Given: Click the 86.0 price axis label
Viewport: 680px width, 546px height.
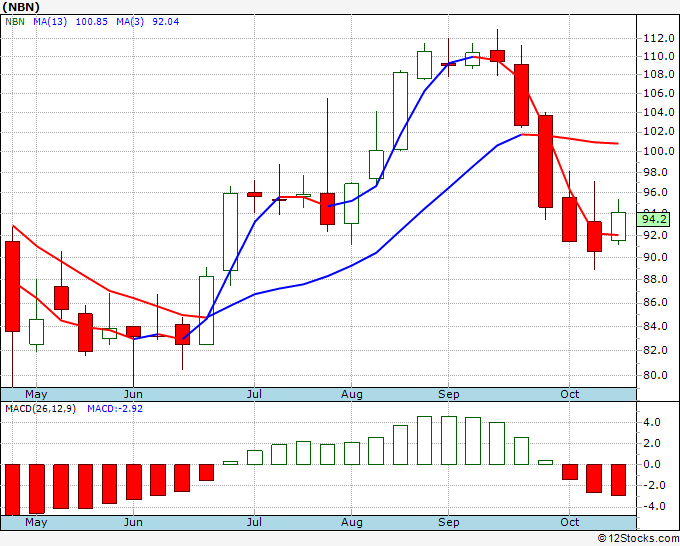Looking at the screenshot, I should coord(655,302).
